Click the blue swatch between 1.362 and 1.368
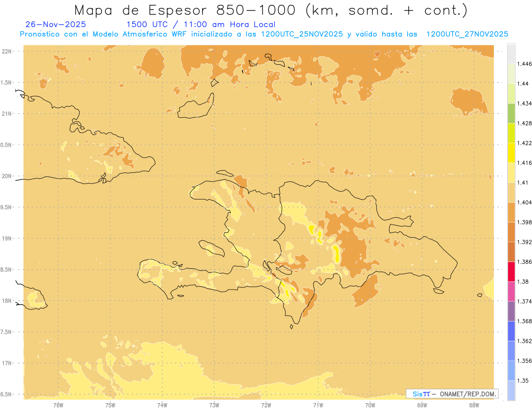532x411 pixels. point(511,331)
